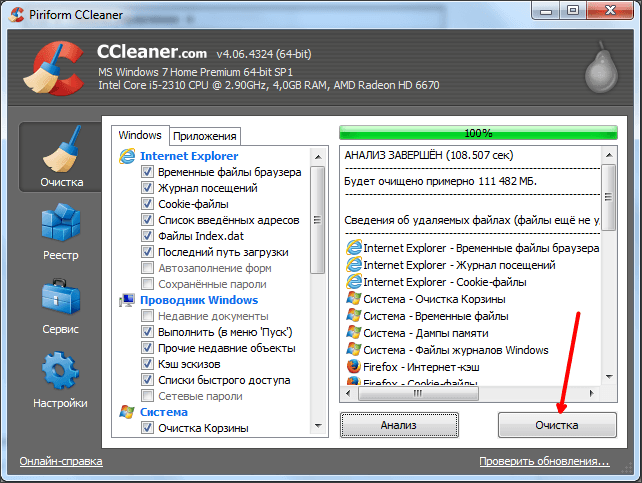Click the green 100% progress bar
The height and width of the screenshot is (483, 642).
tap(478, 132)
